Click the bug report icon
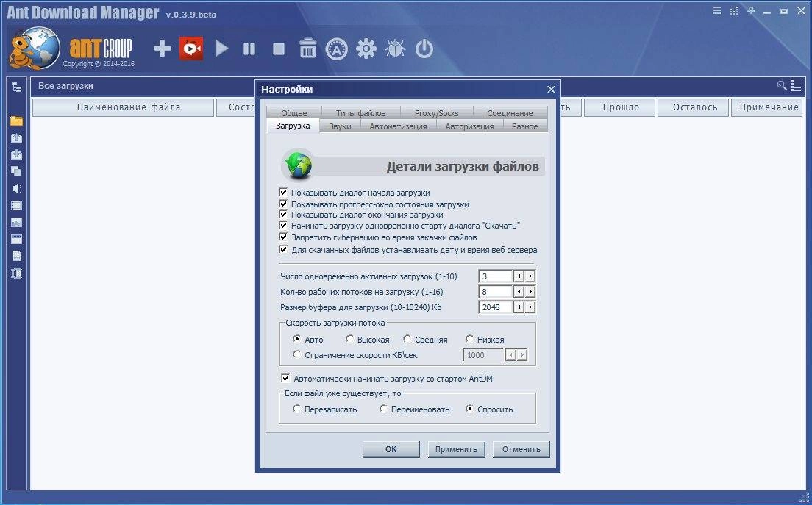The height and width of the screenshot is (505, 812). pos(395,49)
